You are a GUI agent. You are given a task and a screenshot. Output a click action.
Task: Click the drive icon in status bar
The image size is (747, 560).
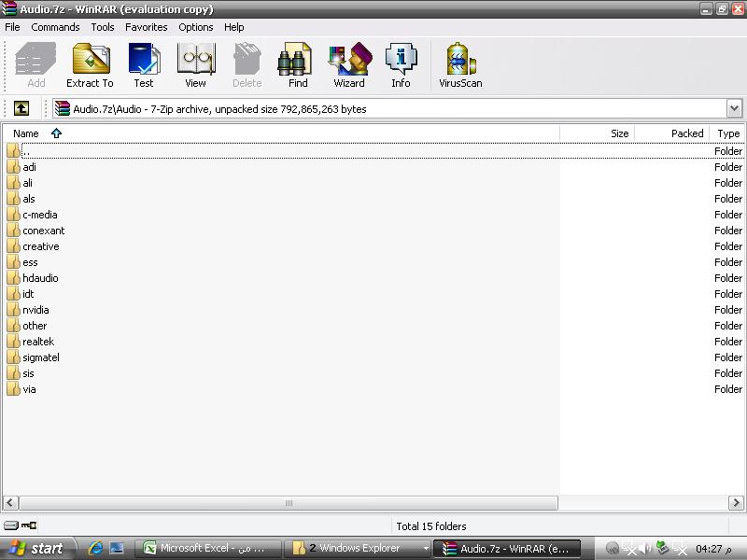click(11, 525)
